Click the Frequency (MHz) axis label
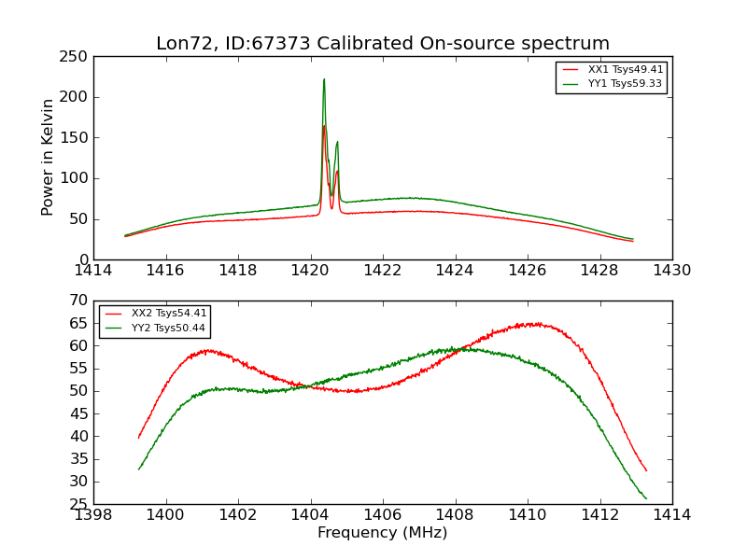Image resolution: width=747 pixels, height=560 pixels. coord(383,532)
